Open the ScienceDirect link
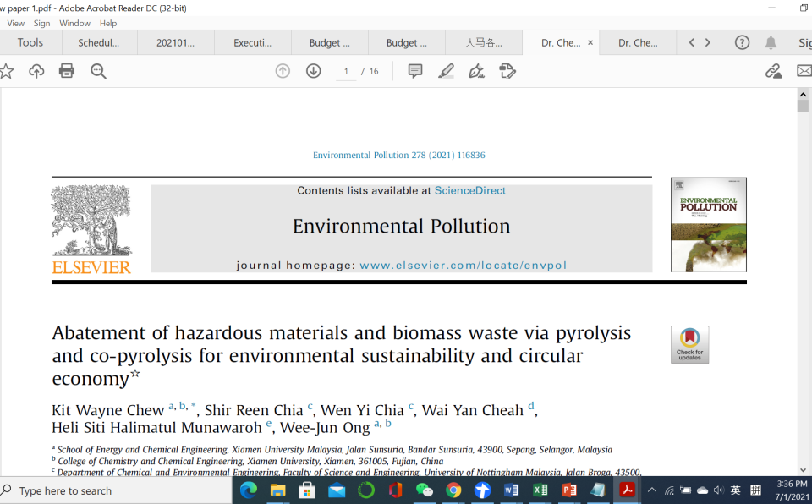This screenshot has height=504, width=812. [x=469, y=191]
